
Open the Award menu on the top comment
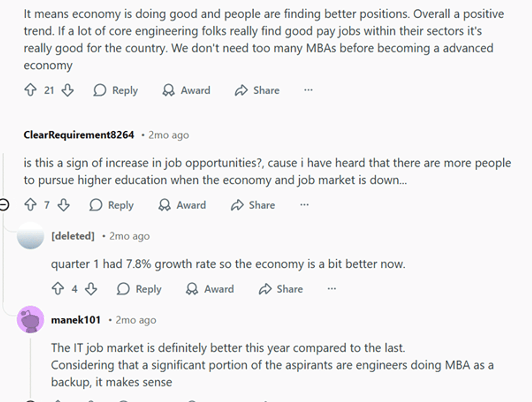point(187,90)
